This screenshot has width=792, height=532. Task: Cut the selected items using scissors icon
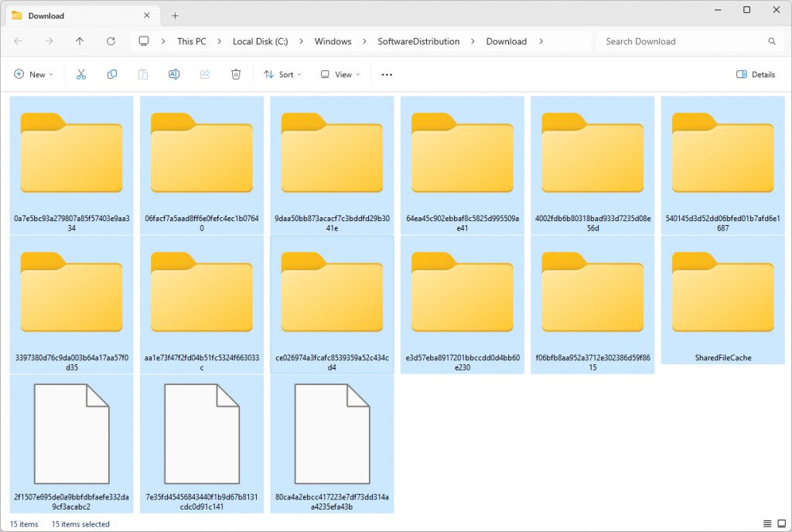click(80, 73)
